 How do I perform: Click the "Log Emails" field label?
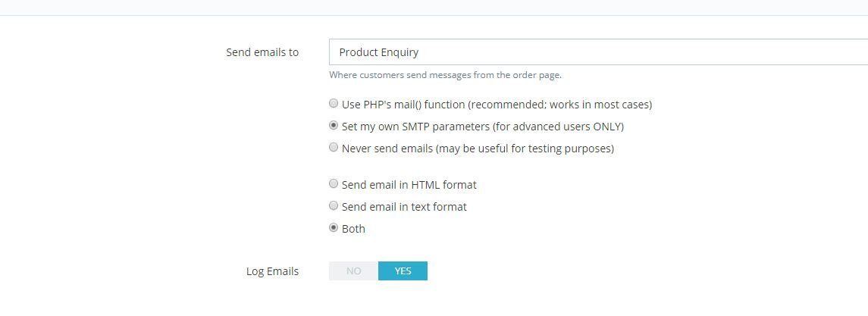(x=272, y=271)
